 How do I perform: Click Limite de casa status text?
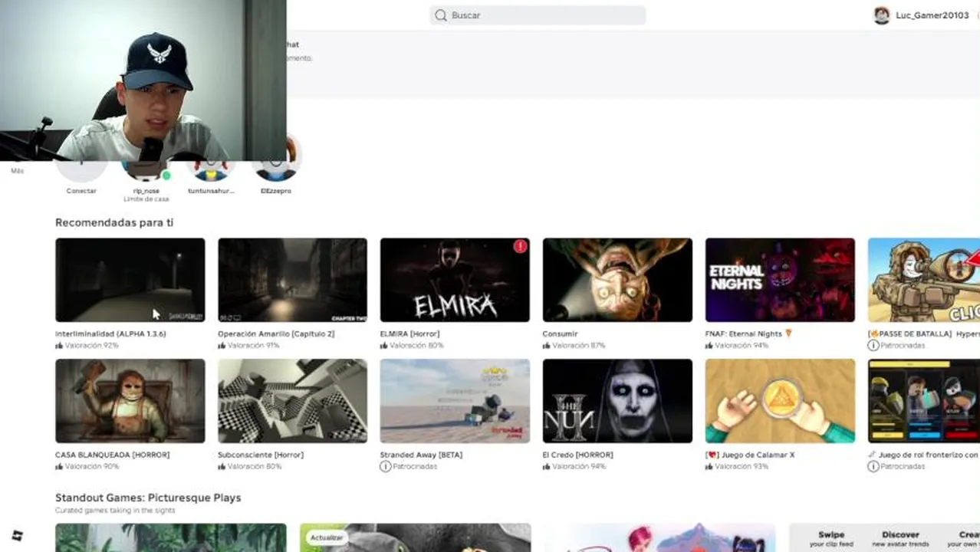pyautogui.click(x=146, y=199)
